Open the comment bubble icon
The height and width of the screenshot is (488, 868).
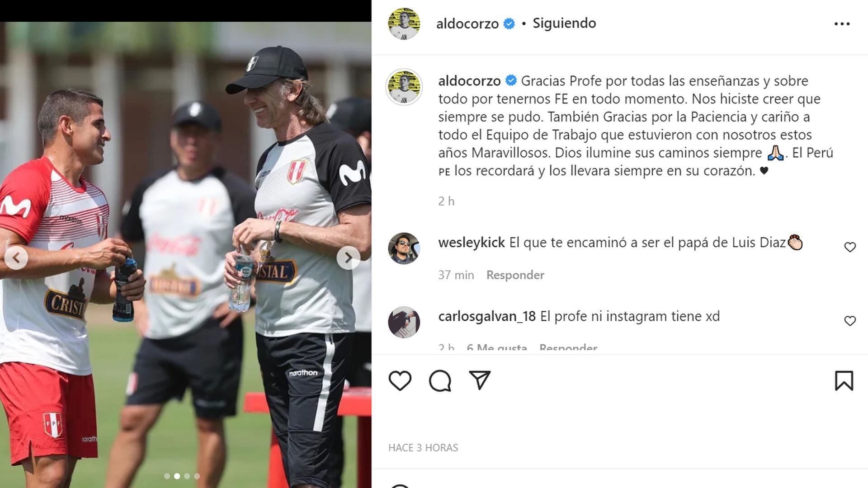pyautogui.click(x=440, y=381)
